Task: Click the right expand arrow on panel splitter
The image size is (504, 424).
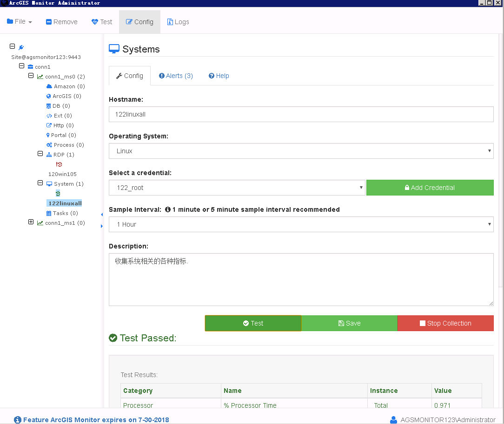Action: coord(102,226)
